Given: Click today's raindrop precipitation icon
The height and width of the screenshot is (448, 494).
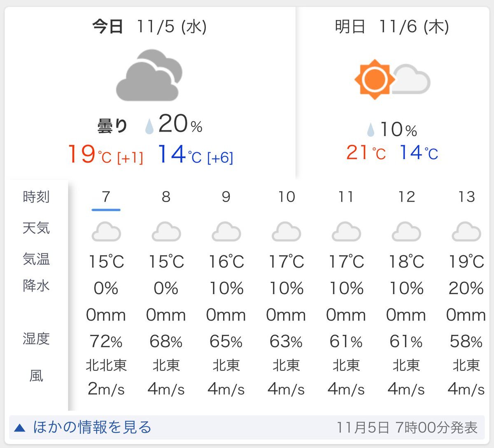Looking at the screenshot, I should pyautogui.click(x=149, y=126).
